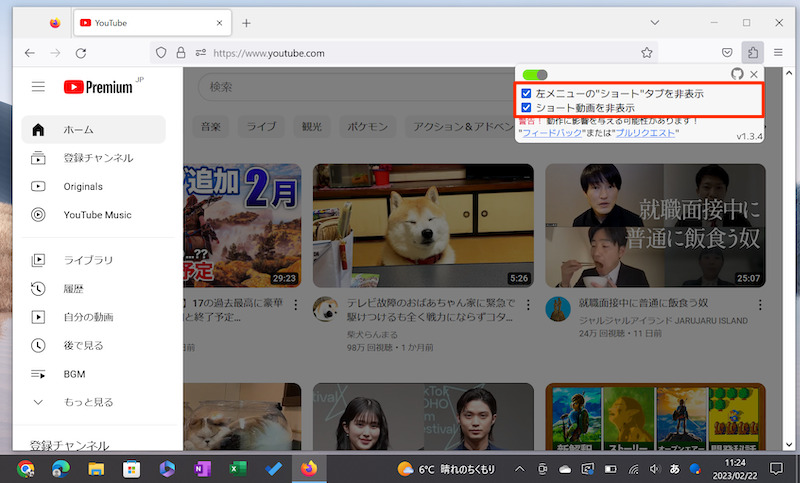Open 履歴 from the left sidebar
This screenshot has height=483, width=800.
tap(75, 289)
